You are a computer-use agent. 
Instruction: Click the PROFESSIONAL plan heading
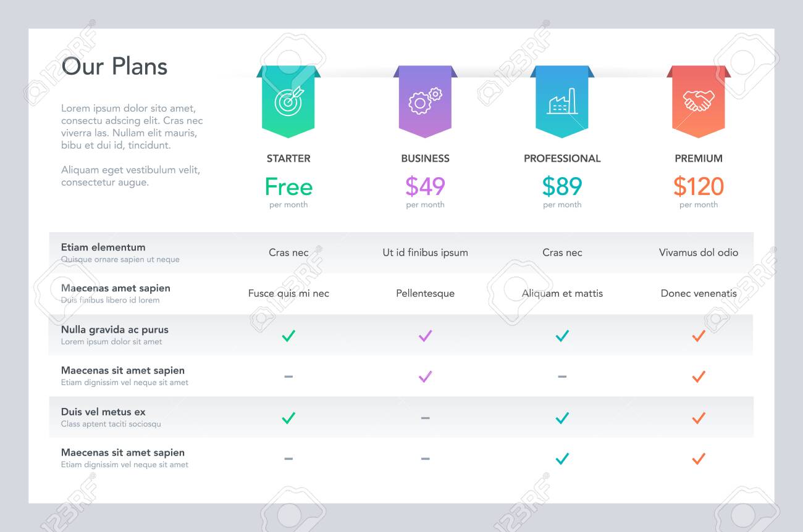(x=562, y=159)
